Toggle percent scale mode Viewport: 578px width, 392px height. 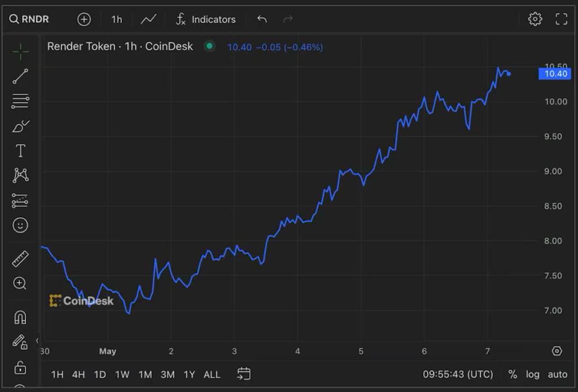coord(513,375)
